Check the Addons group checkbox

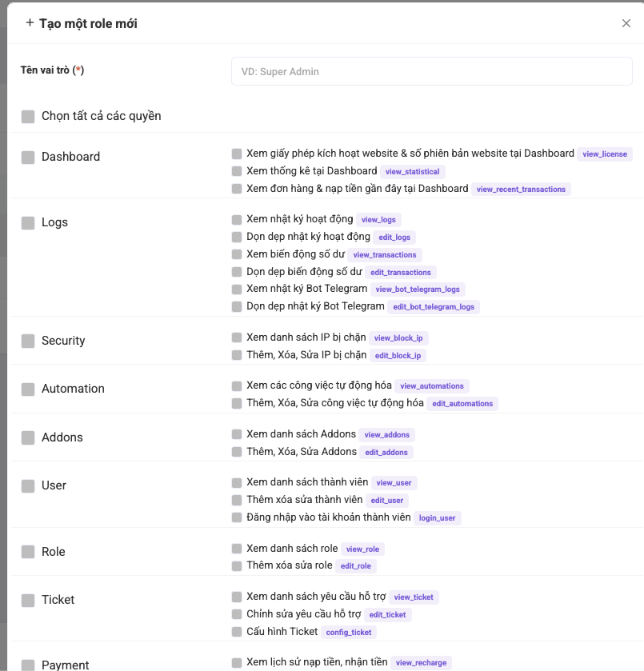pos(28,438)
